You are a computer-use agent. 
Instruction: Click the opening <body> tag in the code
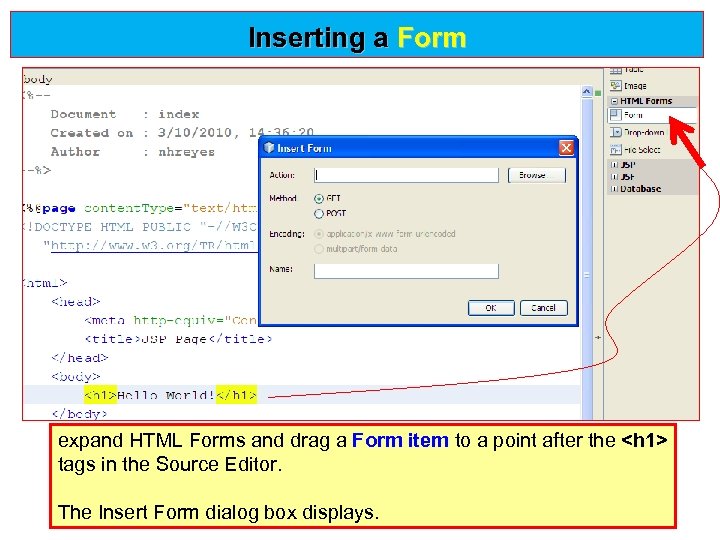tap(76, 377)
